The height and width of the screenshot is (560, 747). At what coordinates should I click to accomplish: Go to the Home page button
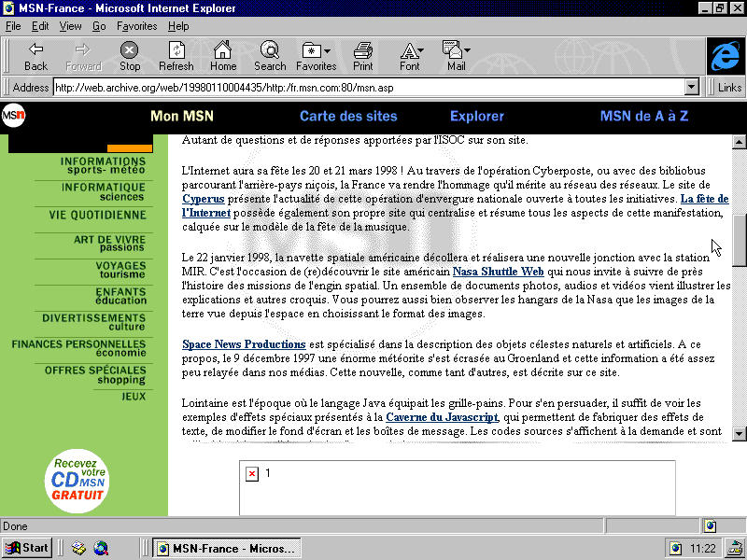(x=223, y=57)
